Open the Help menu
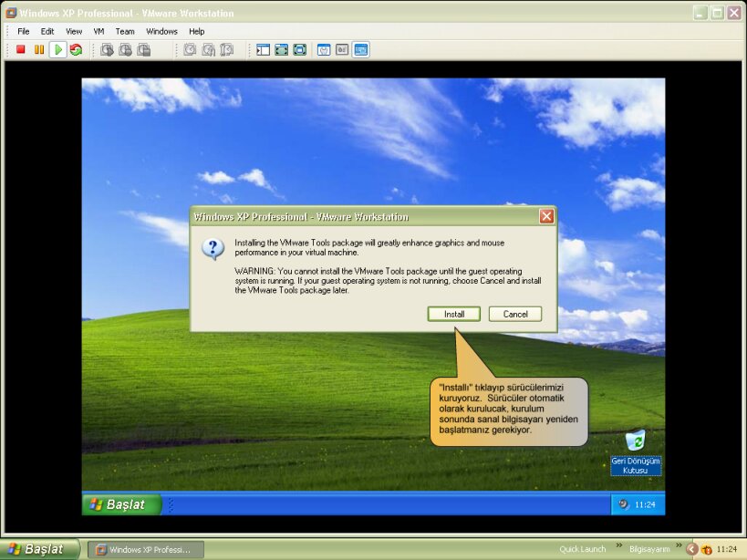The width and height of the screenshot is (747, 560). click(197, 31)
